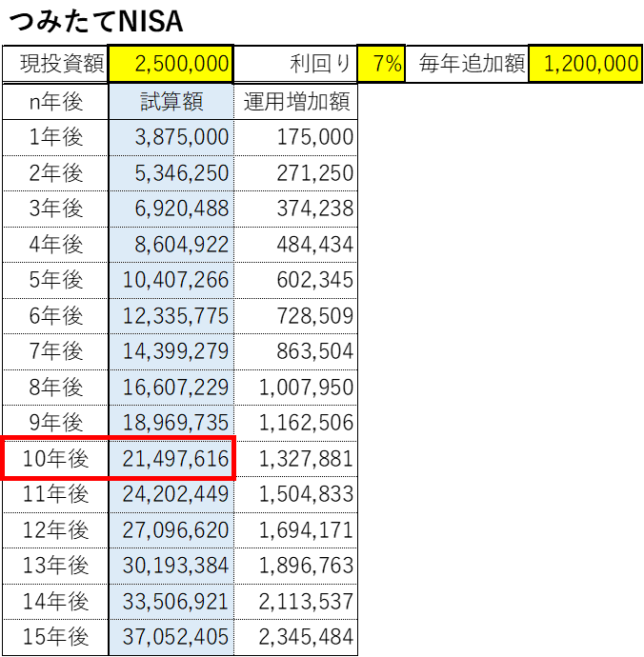Click the 602,345 cell

click(295, 280)
